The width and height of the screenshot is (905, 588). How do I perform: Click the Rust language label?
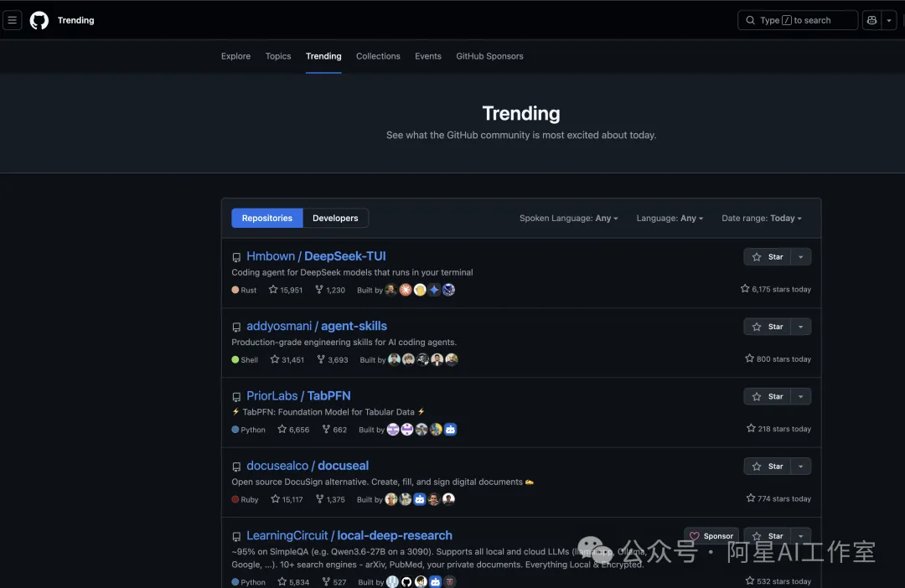tap(244, 290)
